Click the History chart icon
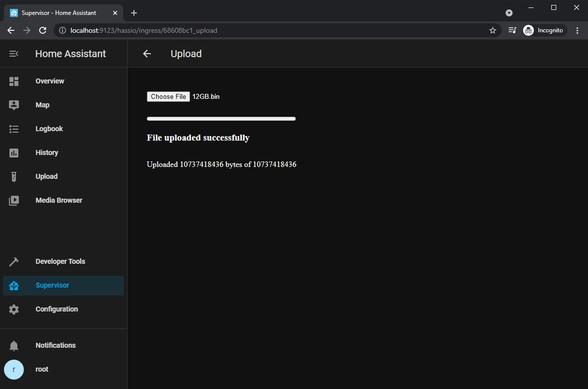 tap(14, 153)
